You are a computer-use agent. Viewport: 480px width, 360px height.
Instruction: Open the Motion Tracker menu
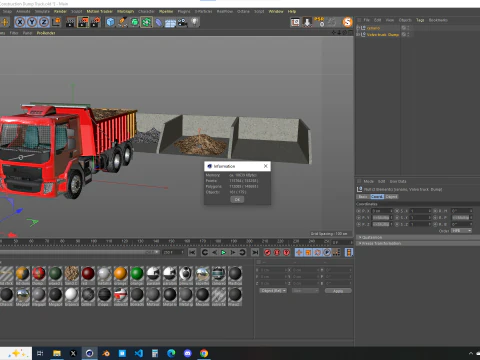[100, 11]
